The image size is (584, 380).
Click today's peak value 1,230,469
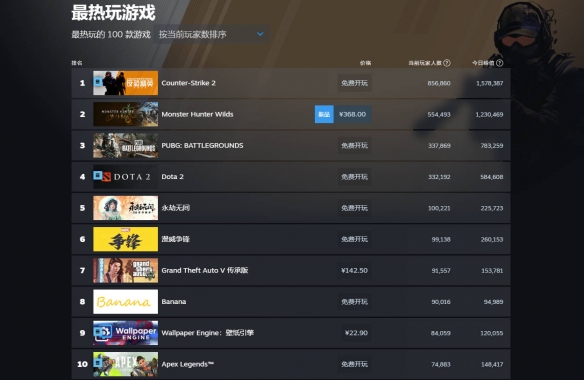[489, 114]
